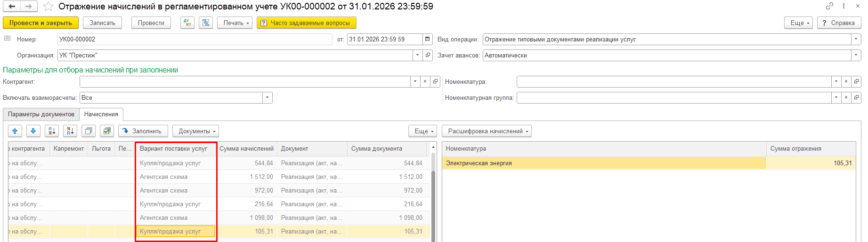
Task: Clear the Контрагент field
Action: pyautogui.click(x=425, y=82)
